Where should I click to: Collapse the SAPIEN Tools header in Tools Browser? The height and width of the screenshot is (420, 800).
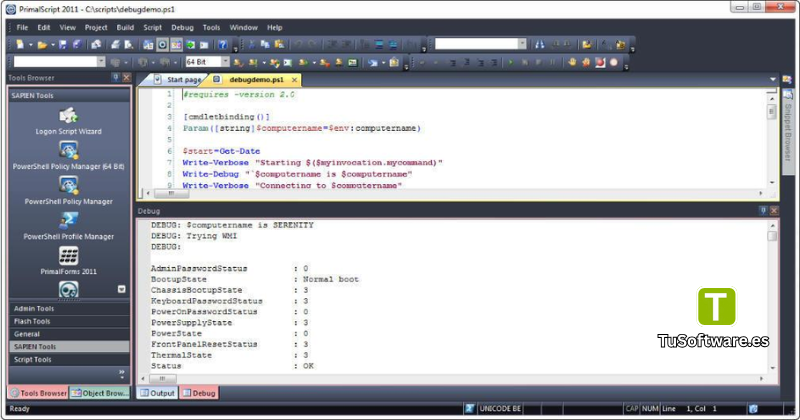(x=69, y=95)
